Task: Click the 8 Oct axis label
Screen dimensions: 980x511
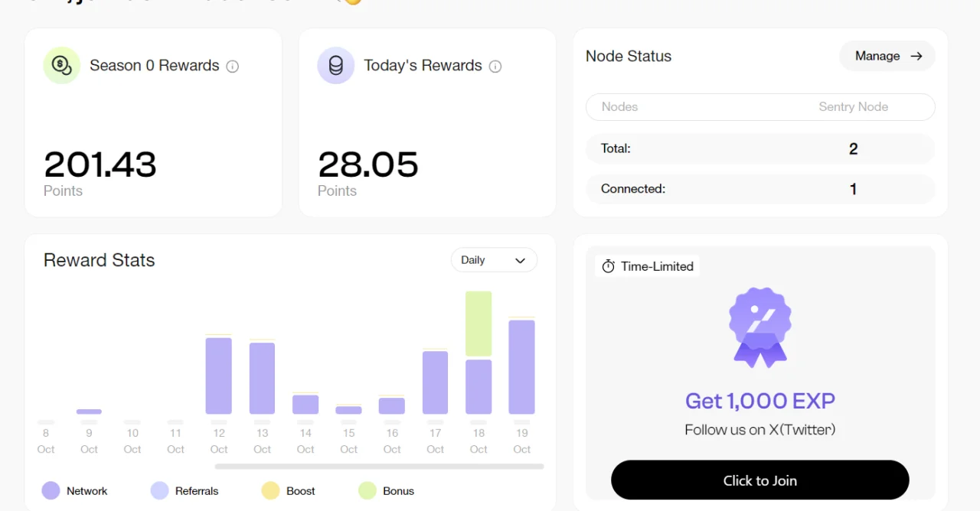Action: (x=46, y=441)
